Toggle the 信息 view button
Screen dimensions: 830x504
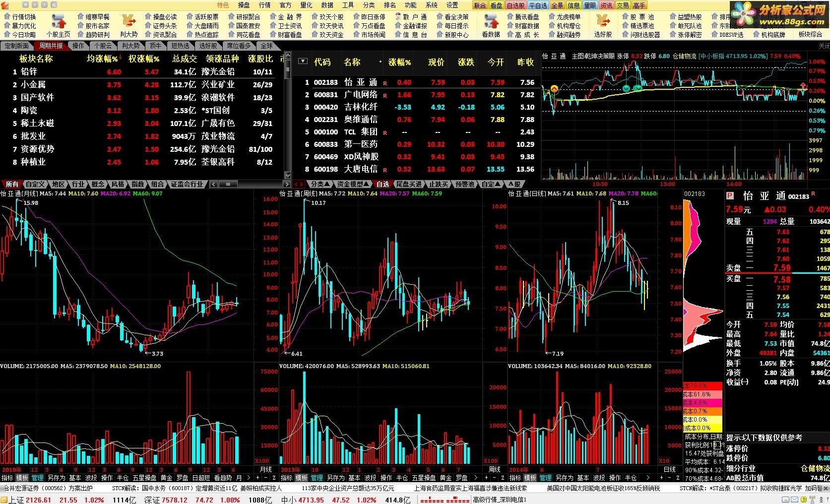click(x=574, y=5)
